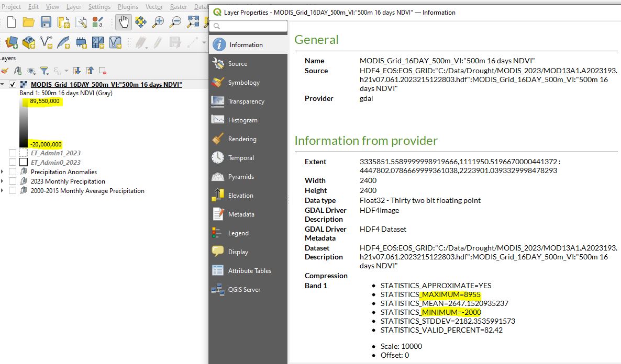Open the Settings menu
The width and height of the screenshot is (621, 364).
click(99, 7)
